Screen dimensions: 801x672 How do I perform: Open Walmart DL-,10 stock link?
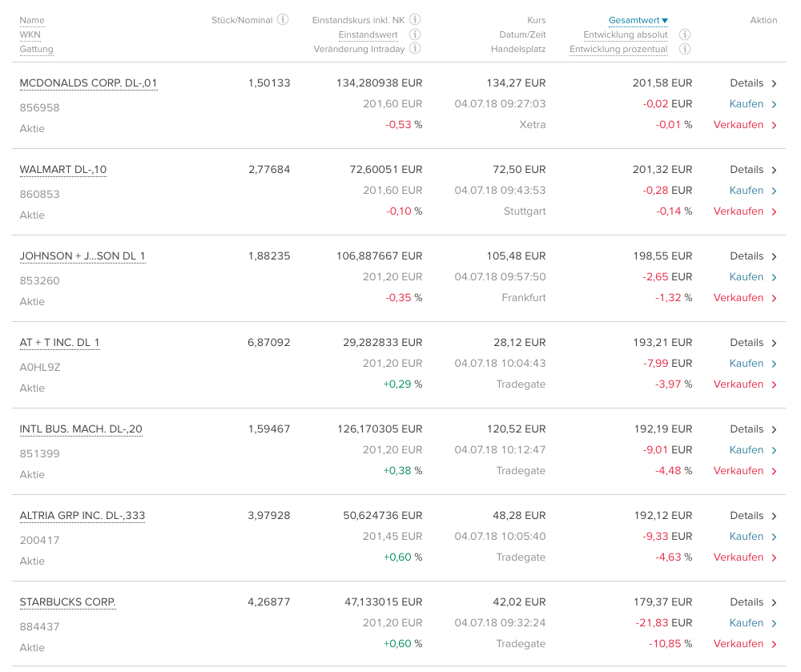(62, 170)
